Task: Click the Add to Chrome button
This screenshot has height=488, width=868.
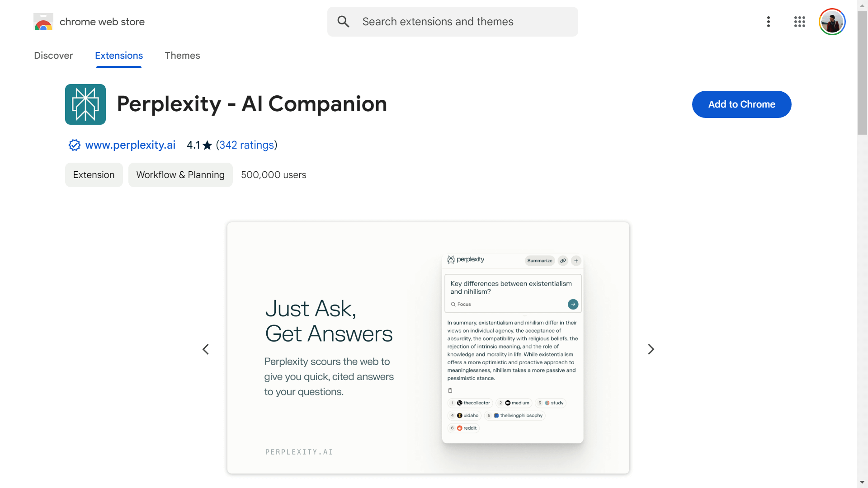Action: (x=741, y=104)
